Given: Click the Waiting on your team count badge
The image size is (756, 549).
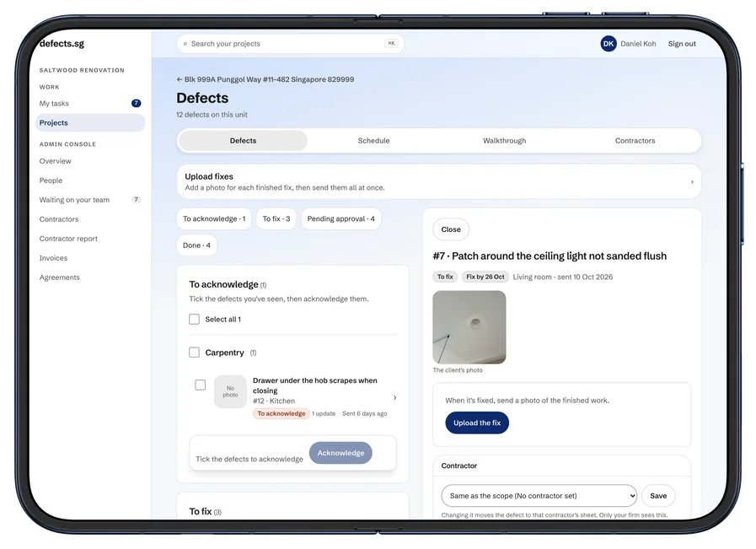Looking at the screenshot, I should point(136,199).
